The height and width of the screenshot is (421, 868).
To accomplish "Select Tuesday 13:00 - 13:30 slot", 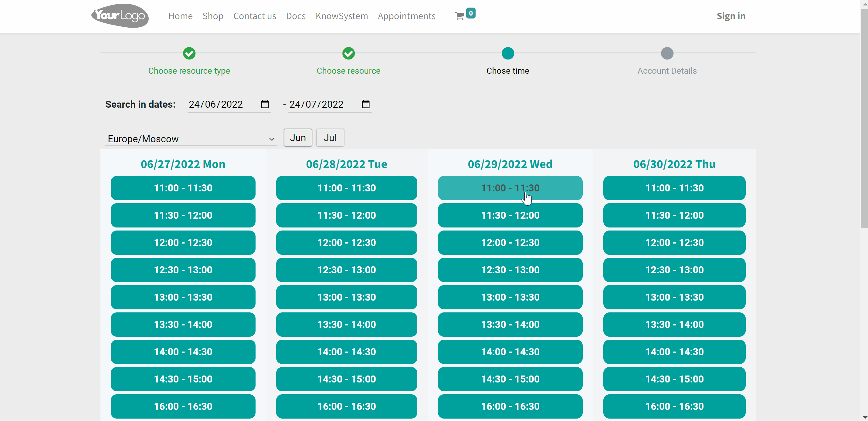I will coord(346,297).
